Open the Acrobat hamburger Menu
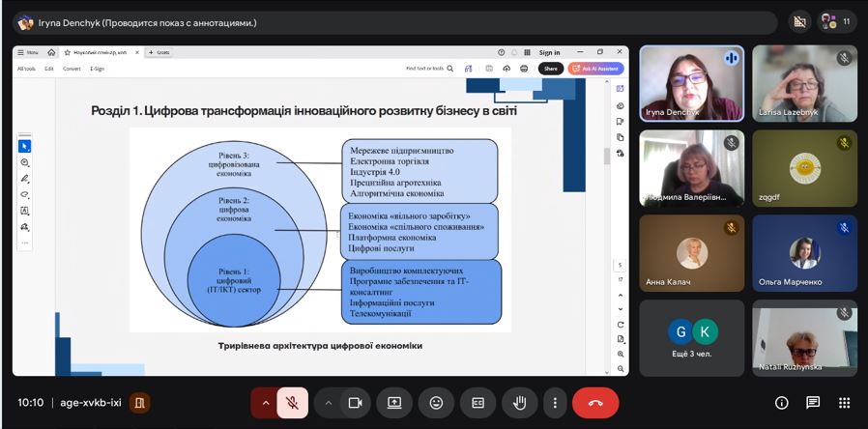The image size is (868, 429). point(28,52)
